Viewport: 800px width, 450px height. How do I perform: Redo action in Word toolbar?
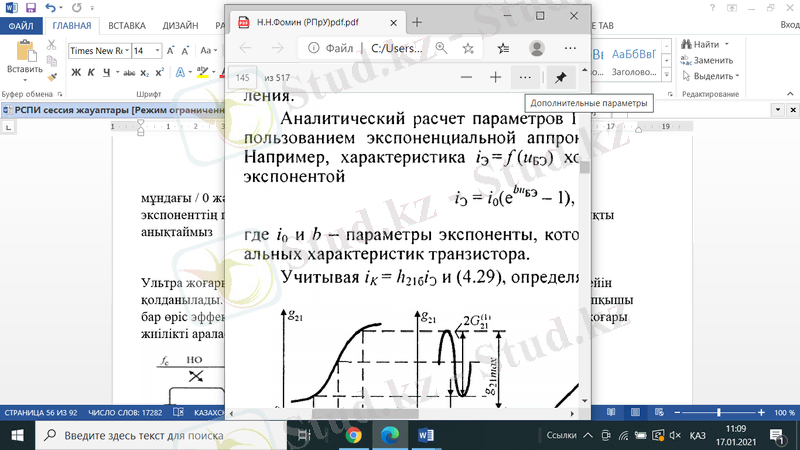[77, 8]
